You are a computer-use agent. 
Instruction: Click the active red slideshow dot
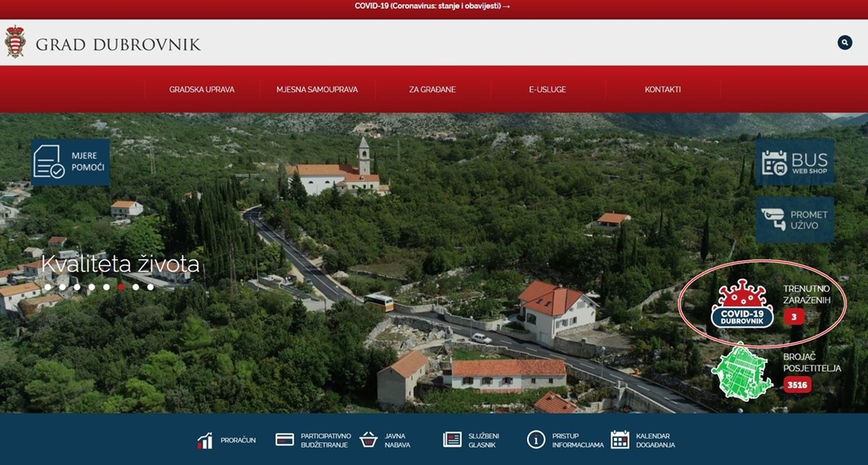point(121,287)
